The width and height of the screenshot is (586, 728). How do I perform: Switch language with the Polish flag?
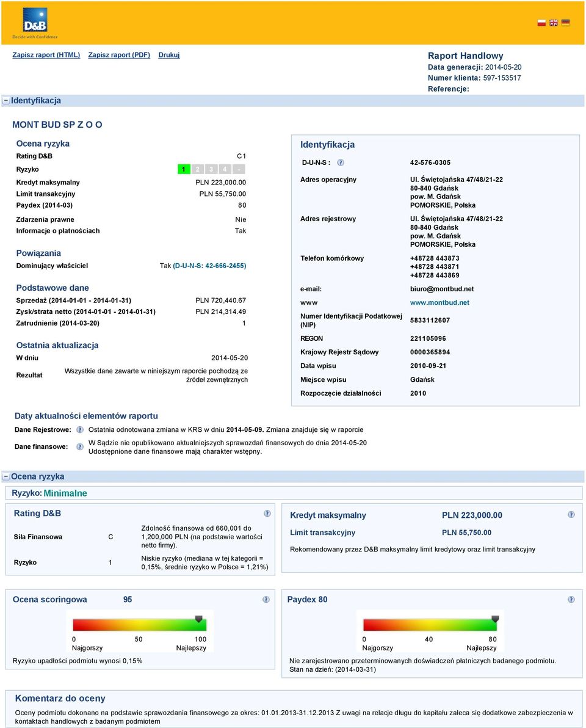coord(541,23)
